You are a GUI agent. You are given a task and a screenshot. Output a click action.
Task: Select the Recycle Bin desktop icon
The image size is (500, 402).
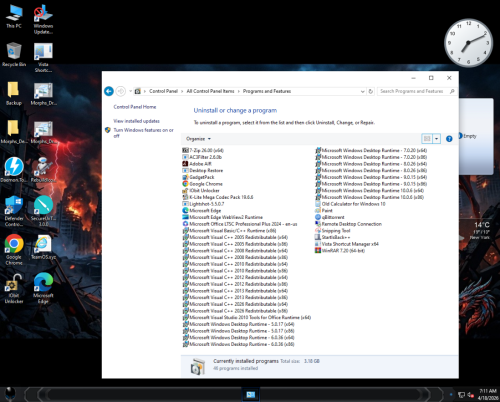14,54
